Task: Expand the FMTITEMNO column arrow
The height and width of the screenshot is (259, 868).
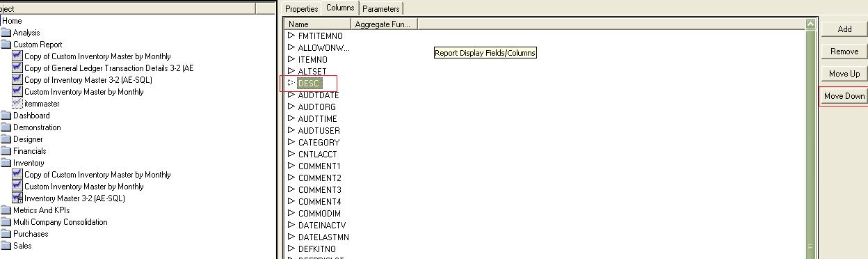Action: 291,36
